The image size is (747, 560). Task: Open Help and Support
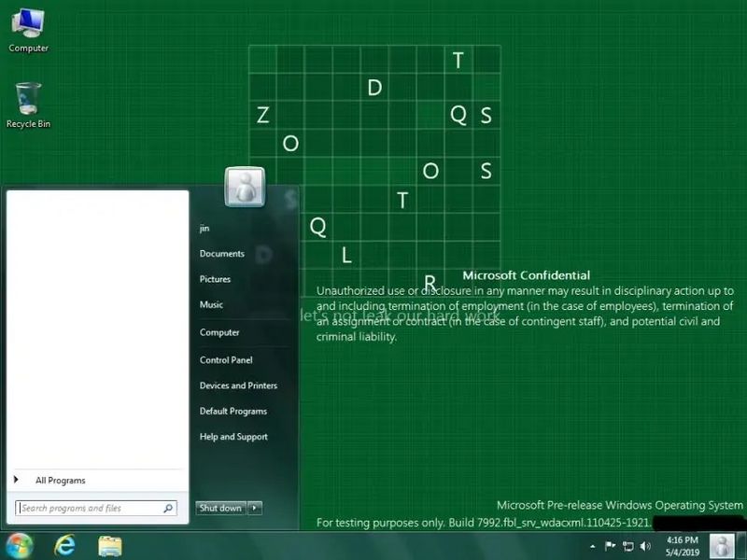[x=233, y=437]
